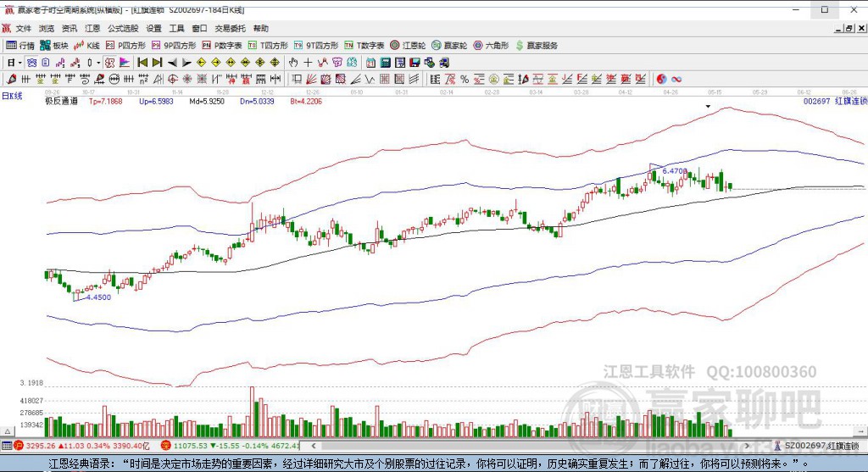Click the 板块 toolbar button
This screenshot has width=868, height=472.
tap(54, 46)
